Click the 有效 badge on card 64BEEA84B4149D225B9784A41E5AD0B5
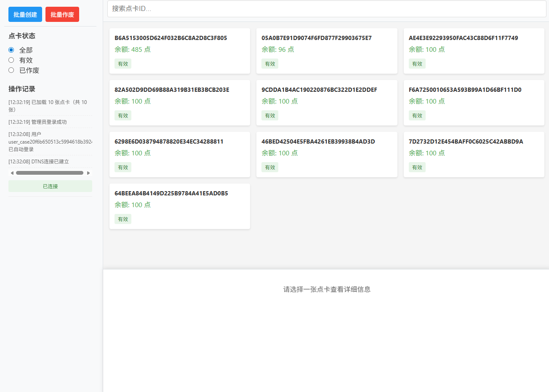The width and height of the screenshot is (549, 392). coord(123,219)
